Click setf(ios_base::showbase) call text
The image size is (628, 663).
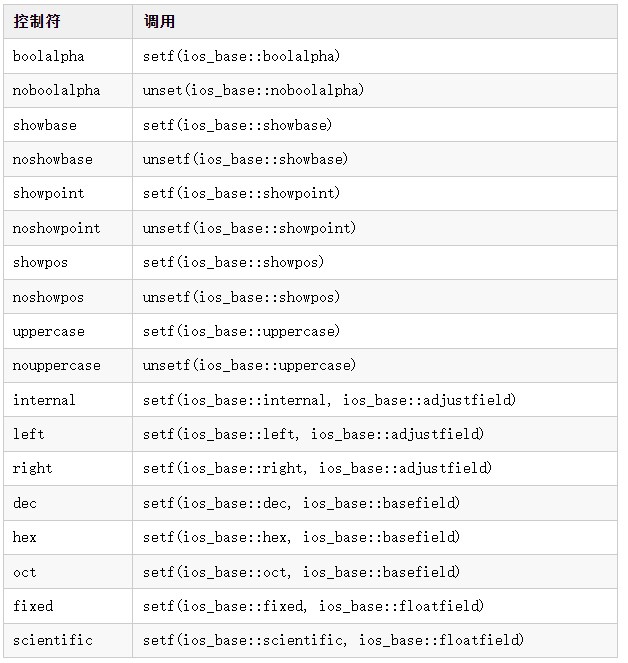click(237, 125)
